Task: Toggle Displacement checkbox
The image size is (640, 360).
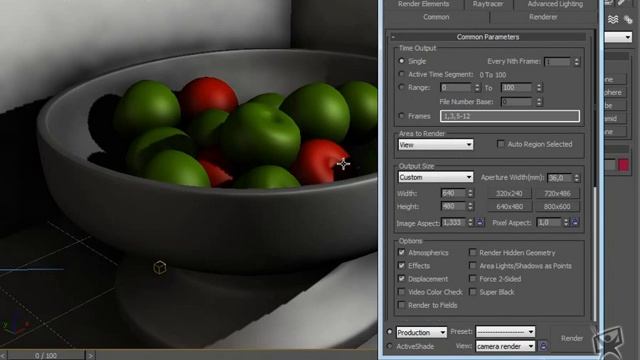Action: tap(402, 279)
